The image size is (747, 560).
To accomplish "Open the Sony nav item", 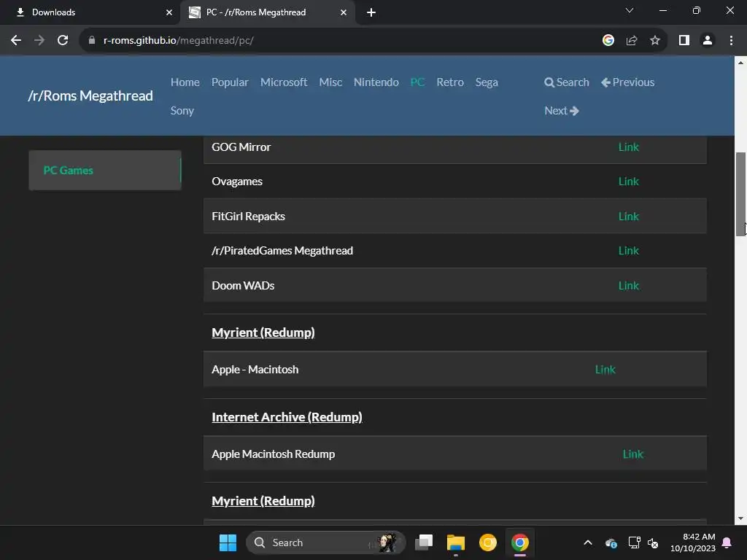I will pyautogui.click(x=182, y=111).
